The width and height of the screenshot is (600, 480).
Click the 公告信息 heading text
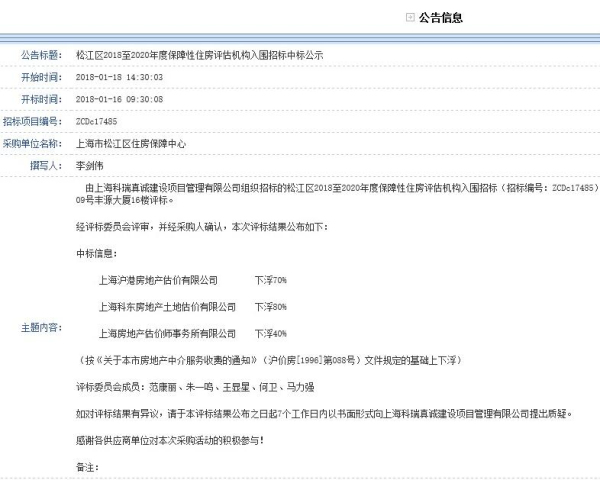click(x=441, y=18)
